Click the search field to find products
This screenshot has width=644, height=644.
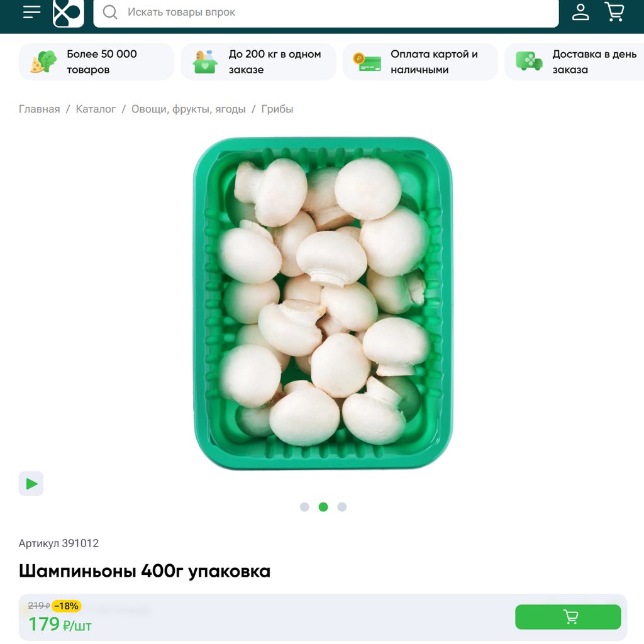click(326, 13)
